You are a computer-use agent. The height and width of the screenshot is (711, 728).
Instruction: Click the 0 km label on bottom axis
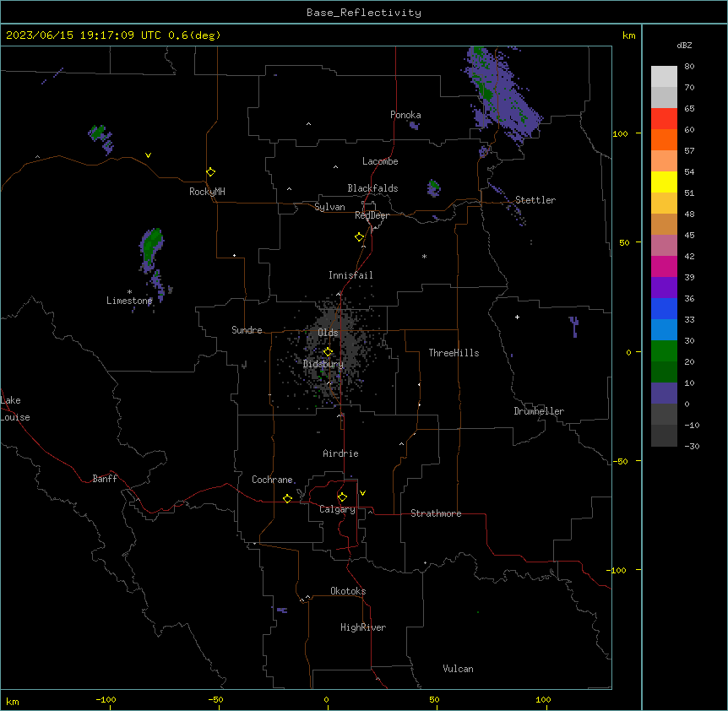[326, 699]
